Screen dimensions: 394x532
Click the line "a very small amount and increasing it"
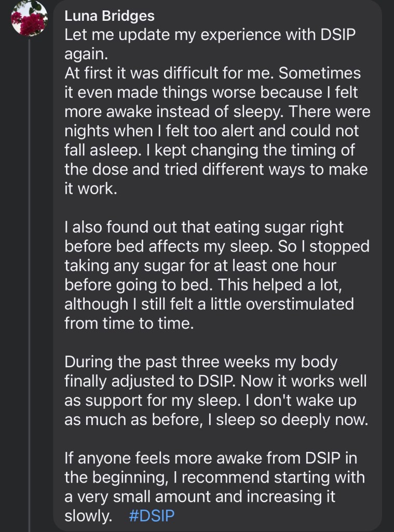[200, 497]
